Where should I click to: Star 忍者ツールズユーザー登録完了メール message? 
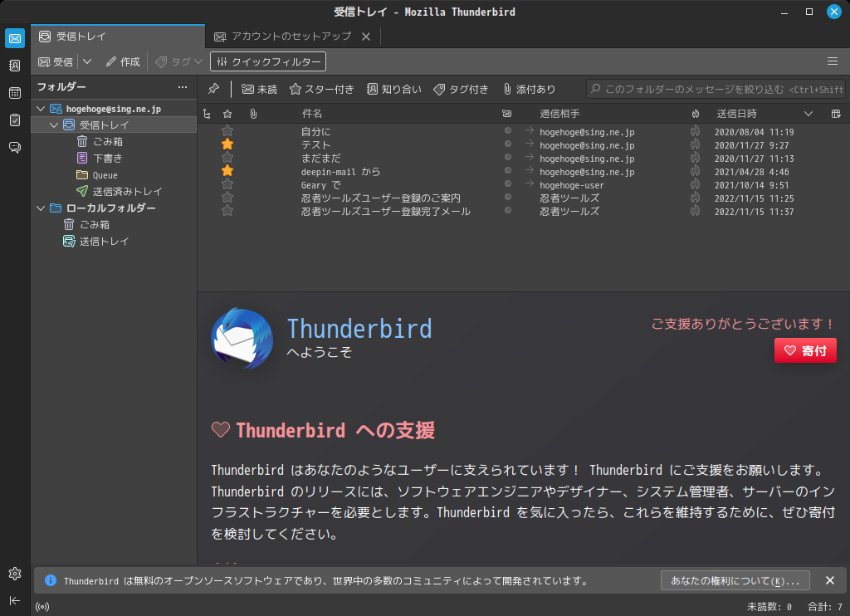pyautogui.click(x=227, y=210)
